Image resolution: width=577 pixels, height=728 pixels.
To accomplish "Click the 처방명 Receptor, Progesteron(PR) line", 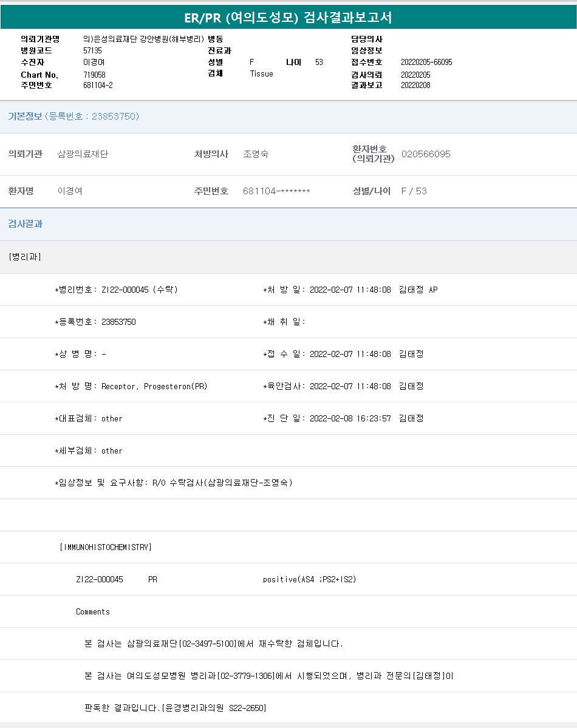I will 131,386.
